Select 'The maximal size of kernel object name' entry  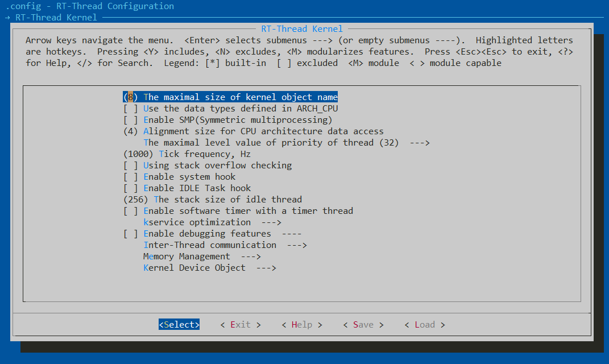[x=230, y=97]
